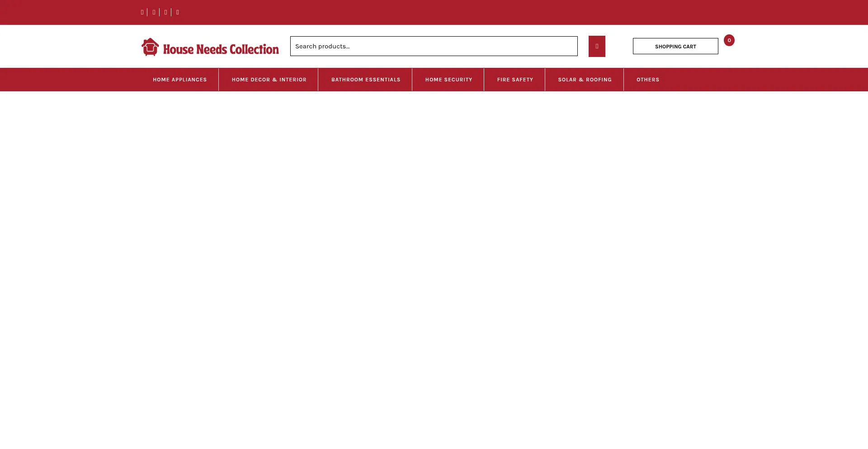This screenshot has height=449, width=868.
Task: Go to the Home Security category
Action: [x=448, y=80]
